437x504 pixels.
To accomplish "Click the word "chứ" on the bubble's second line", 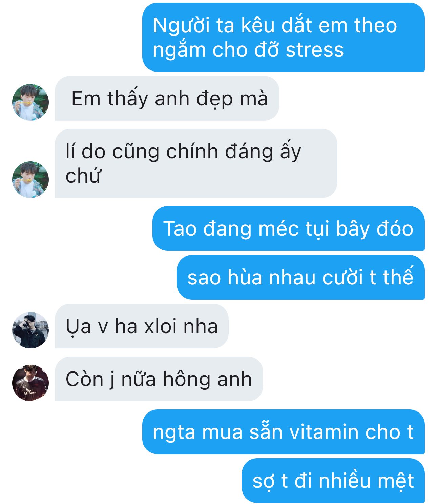I will [83, 176].
